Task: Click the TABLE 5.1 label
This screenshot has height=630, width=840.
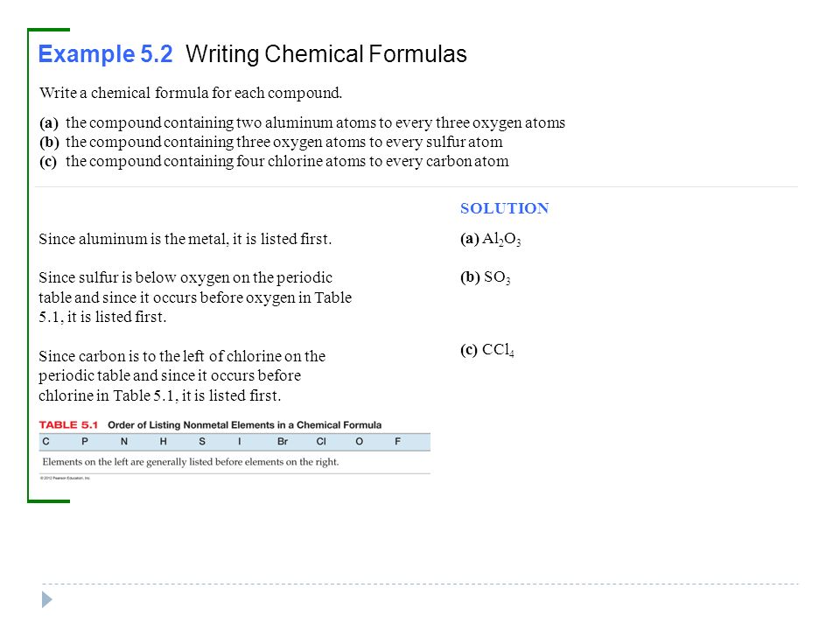Action: (x=68, y=425)
